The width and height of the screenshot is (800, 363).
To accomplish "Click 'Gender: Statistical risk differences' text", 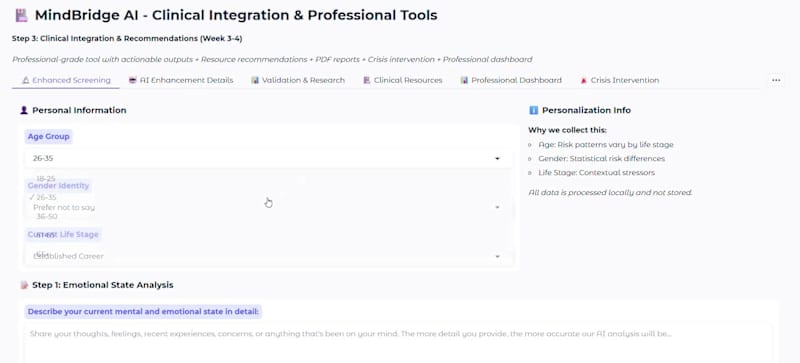I will click(602, 159).
